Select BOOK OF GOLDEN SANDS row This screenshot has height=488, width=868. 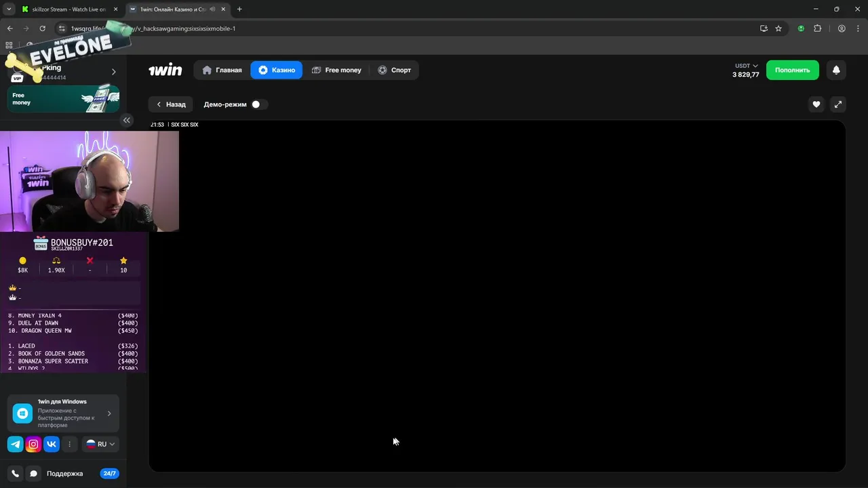73,354
